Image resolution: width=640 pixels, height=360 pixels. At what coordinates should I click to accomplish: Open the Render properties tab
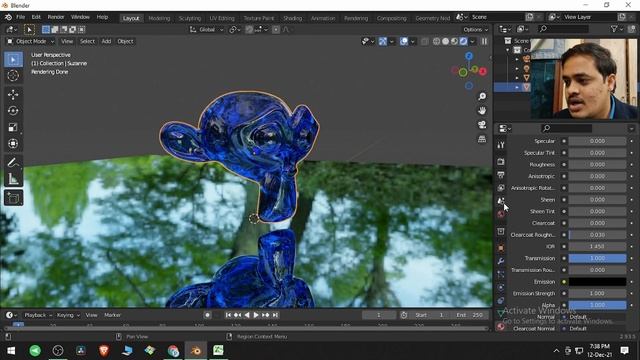point(501,162)
